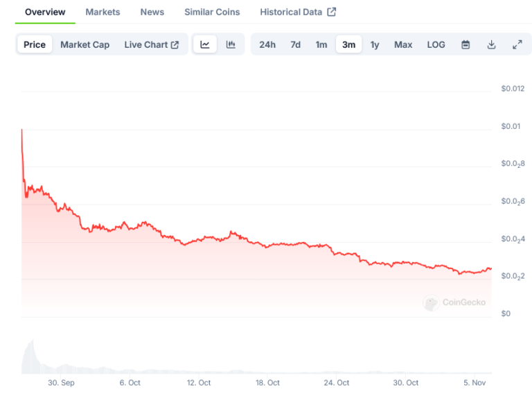
Task: Set chart range to 24h
Action: coord(267,44)
